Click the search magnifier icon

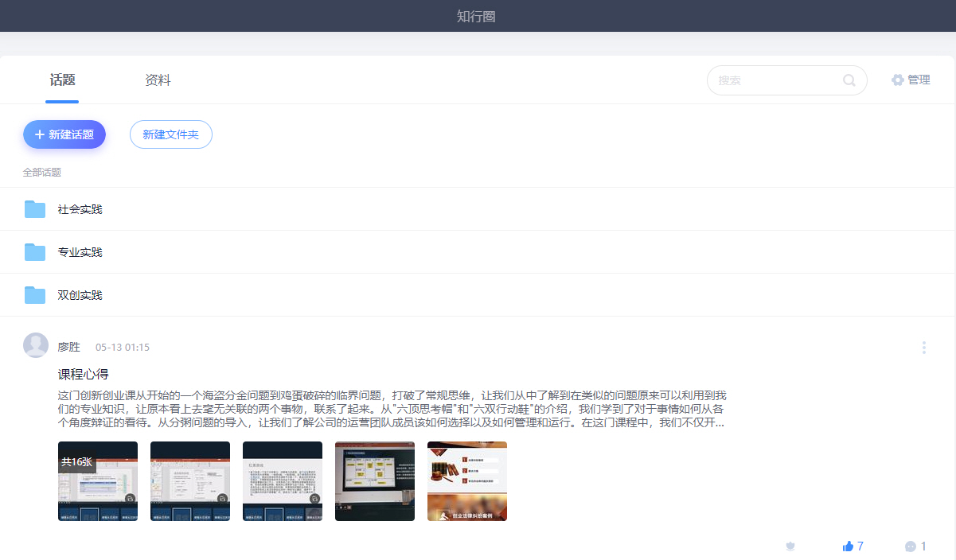coord(849,80)
